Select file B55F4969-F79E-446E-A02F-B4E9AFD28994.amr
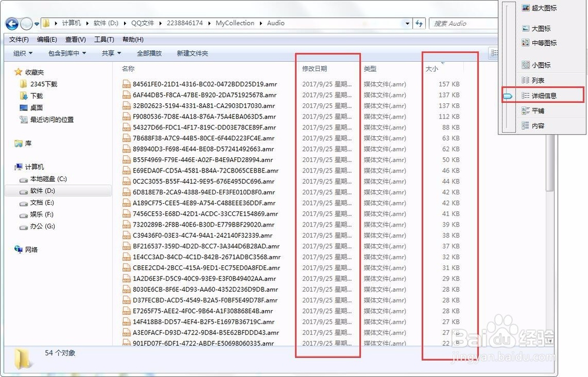This screenshot has height=377, width=588. [203, 160]
